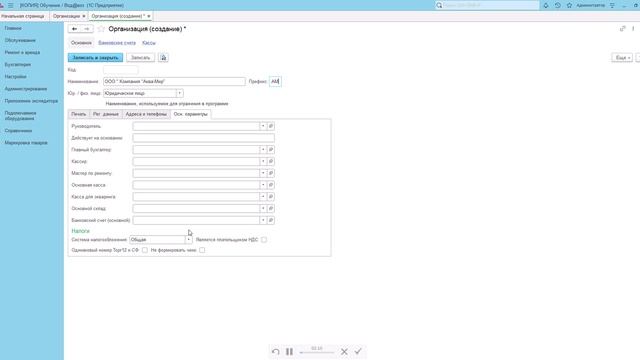This screenshot has width=640, height=360.
Task: Expand the Основной склад dropdown arrow
Action: (x=263, y=209)
